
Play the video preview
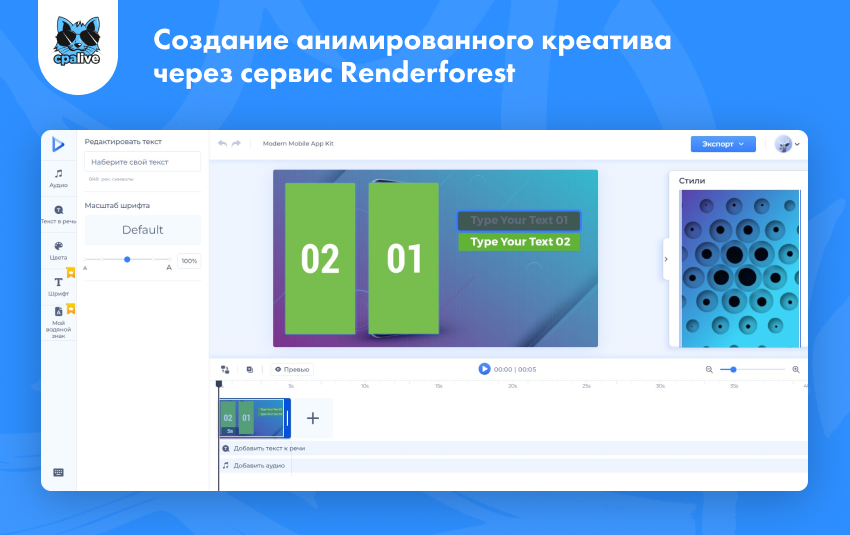484,369
